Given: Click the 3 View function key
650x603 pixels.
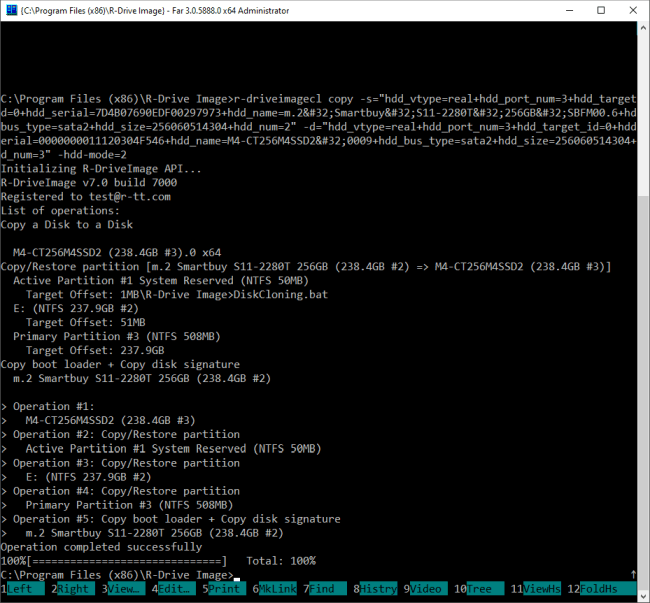Looking at the screenshot, I should pyautogui.click(x=123, y=588).
